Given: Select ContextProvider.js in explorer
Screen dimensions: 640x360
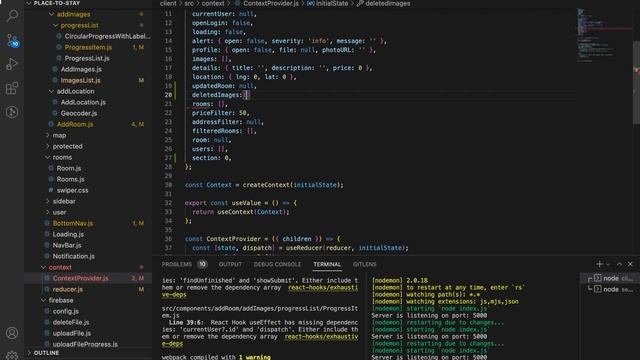Looking at the screenshot, I should pyautogui.click(x=80, y=278).
